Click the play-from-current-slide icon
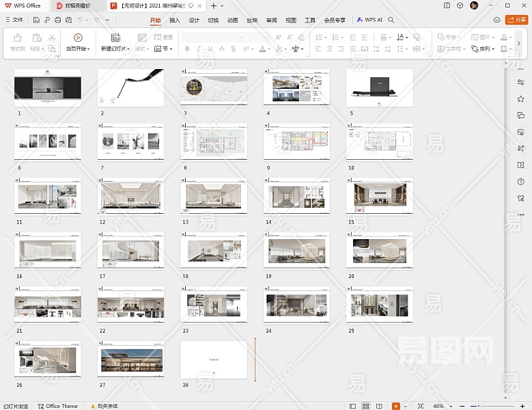This screenshot has width=532, height=410. click(77, 38)
